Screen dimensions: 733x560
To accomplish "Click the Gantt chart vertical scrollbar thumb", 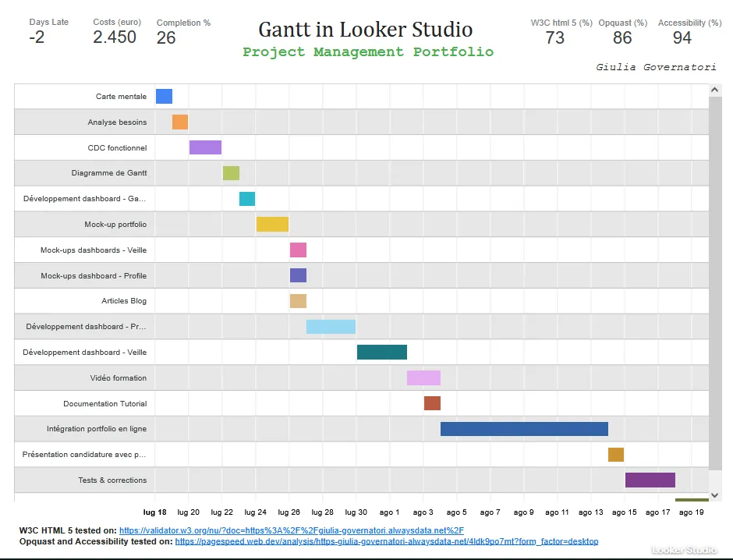I will click(715, 281).
